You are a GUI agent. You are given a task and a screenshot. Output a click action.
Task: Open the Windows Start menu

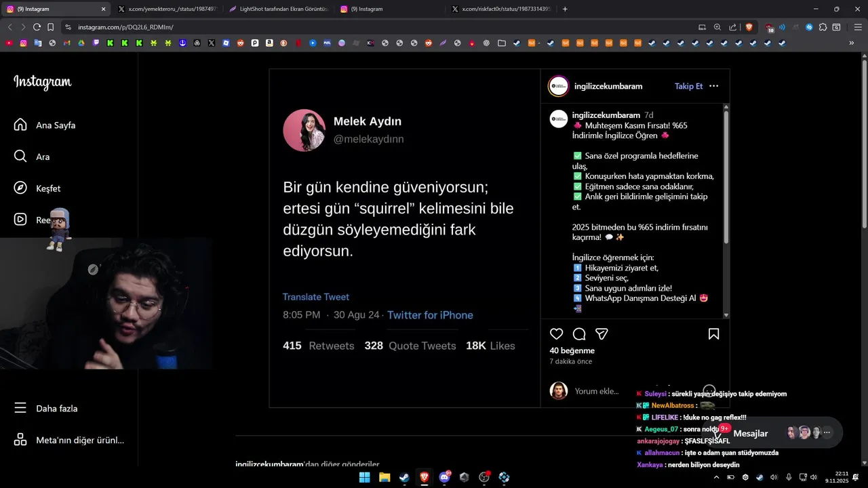pyautogui.click(x=364, y=477)
